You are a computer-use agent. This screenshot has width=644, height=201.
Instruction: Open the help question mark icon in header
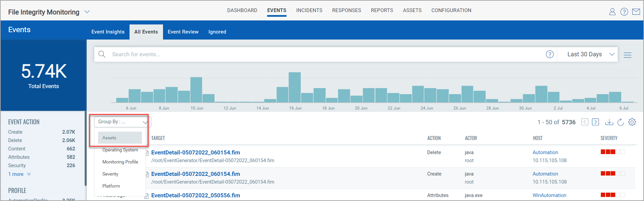click(x=624, y=12)
